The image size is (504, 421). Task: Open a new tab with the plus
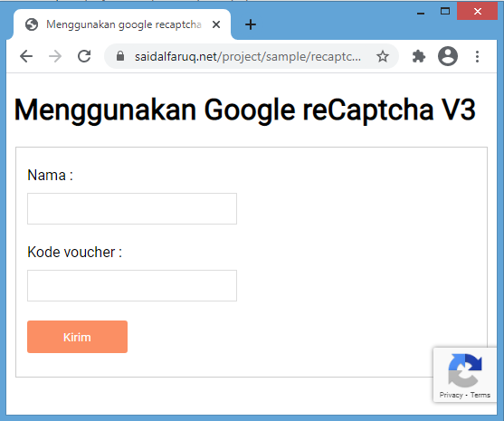251,24
